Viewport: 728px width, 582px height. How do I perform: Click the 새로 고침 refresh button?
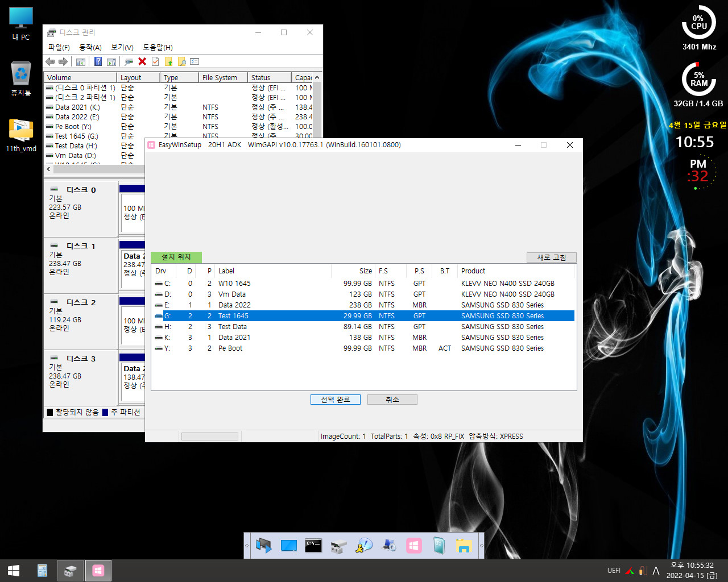[x=552, y=257]
